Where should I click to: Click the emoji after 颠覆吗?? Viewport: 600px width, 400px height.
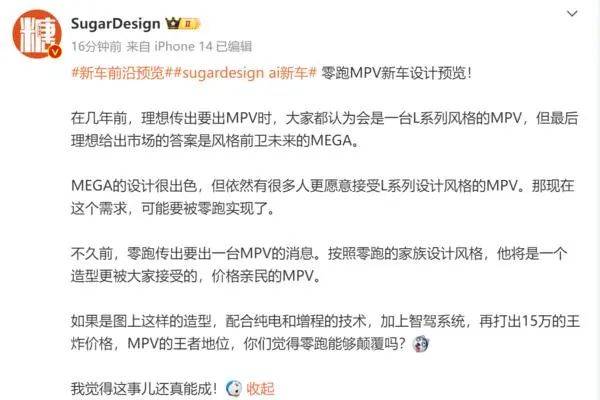[421, 343]
